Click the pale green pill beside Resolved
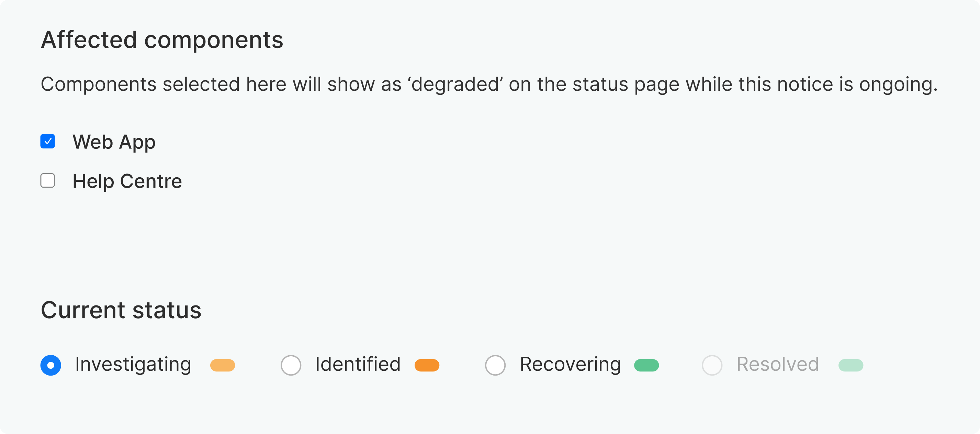This screenshot has height=434, width=980. pos(851,365)
